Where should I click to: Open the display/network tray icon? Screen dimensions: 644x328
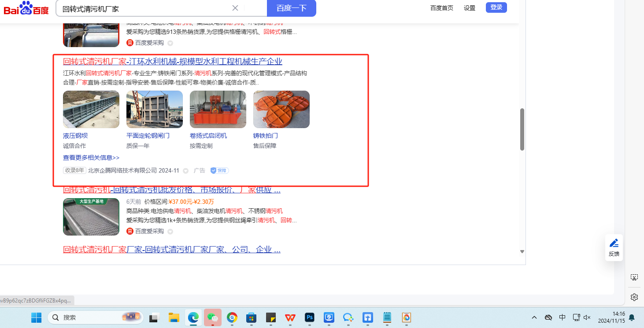(576, 317)
